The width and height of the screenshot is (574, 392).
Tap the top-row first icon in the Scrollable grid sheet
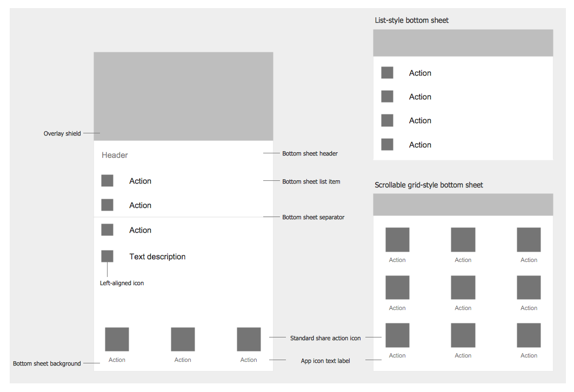click(x=397, y=240)
